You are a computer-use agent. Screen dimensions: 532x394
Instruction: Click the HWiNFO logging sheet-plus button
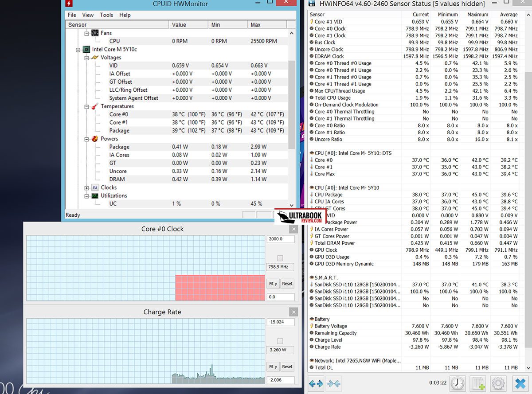coord(478,383)
